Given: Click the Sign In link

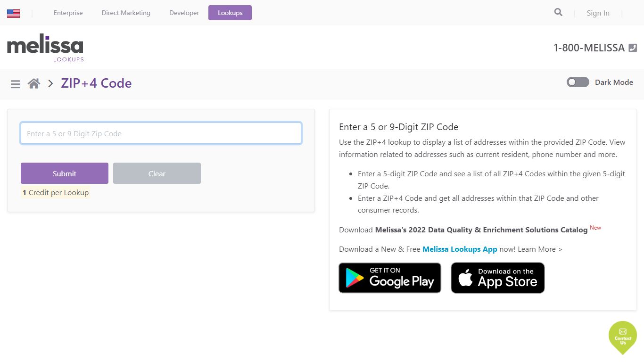Looking at the screenshot, I should (598, 13).
